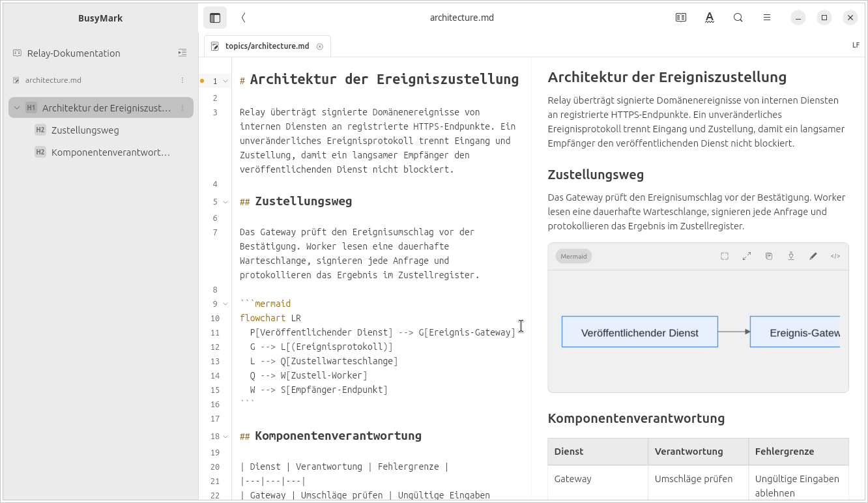868x503 pixels.
Task: Place cursor on flowchart LR editor line
Action: tap(270, 318)
